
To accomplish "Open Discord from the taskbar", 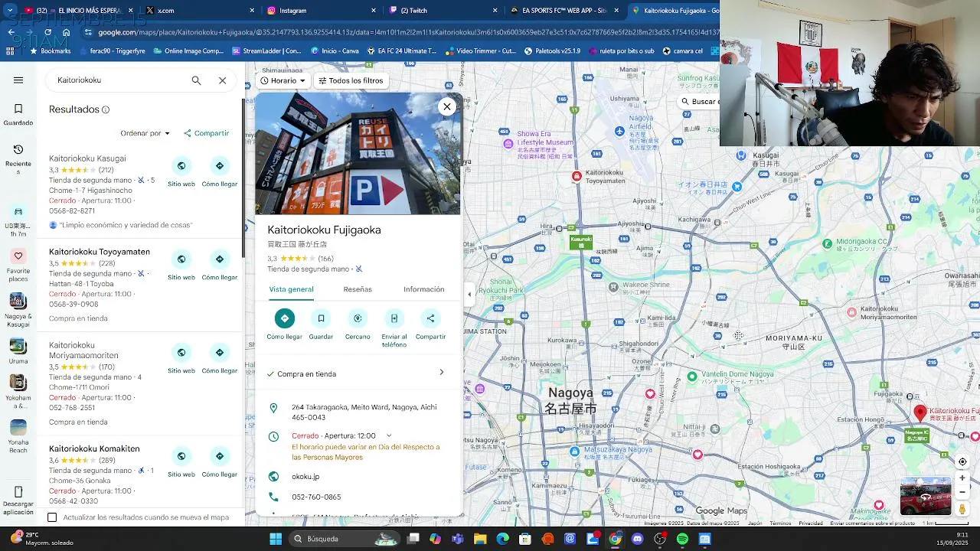I will click(x=638, y=539).
